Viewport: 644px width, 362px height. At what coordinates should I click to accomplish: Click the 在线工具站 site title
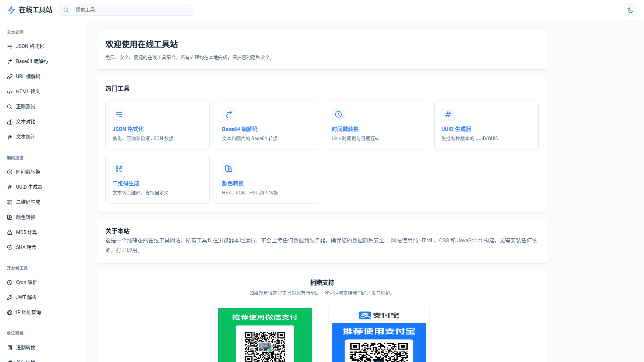point(36,10)
